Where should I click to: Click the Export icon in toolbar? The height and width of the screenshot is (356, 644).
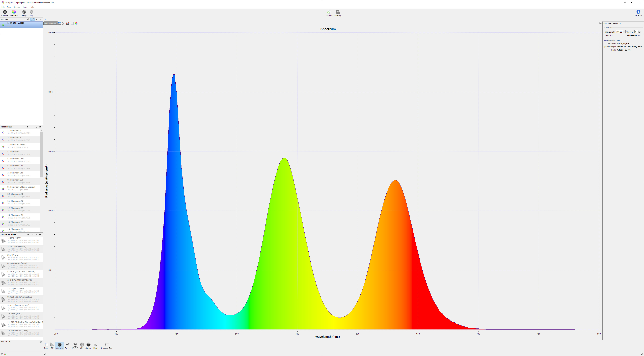(329, 12)
